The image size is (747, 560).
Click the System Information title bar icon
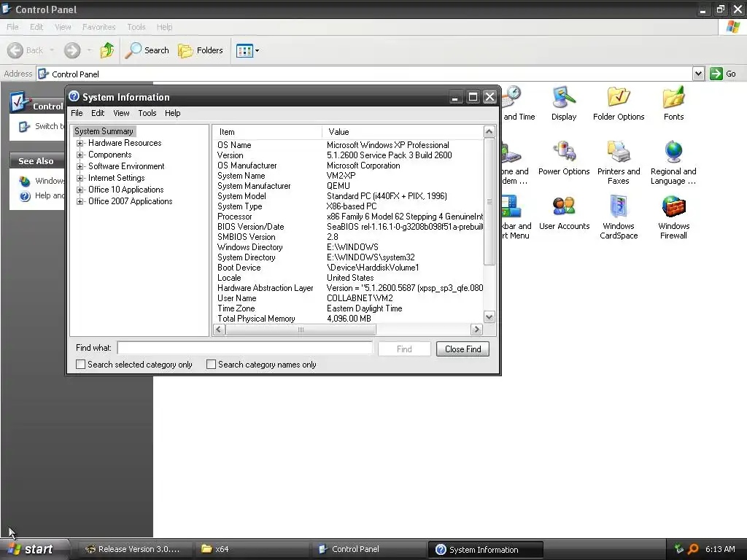click(x=74, y=97)
